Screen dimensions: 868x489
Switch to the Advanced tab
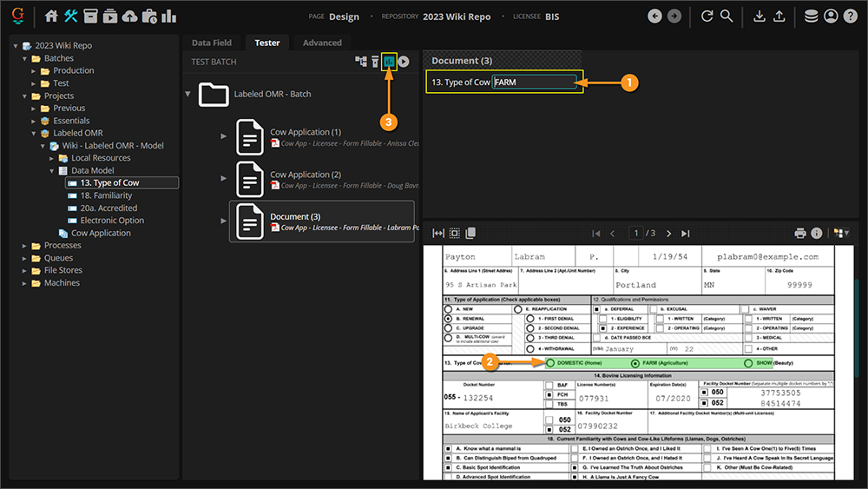pyautogui.click(x=322, y=43)
